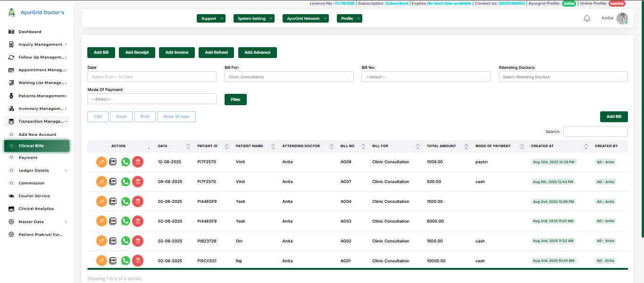
Task: Click the Clinical Analytics sidebar icon
Action: (x=11, y=208)
